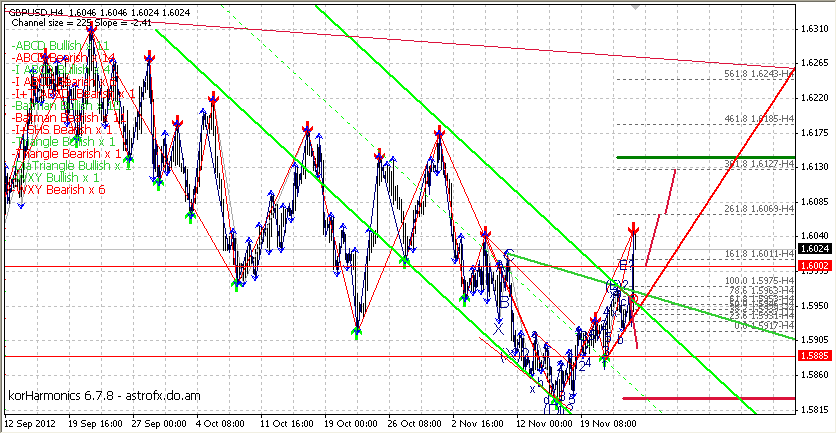Click the 0.0 1.5917-H4 Fibonacci label
Screen dimensions: 837x434
pyautogui.click(x=764, y=325)
